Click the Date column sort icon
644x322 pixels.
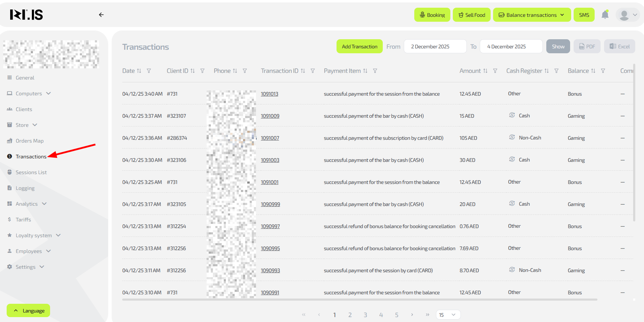click(139, 71)
